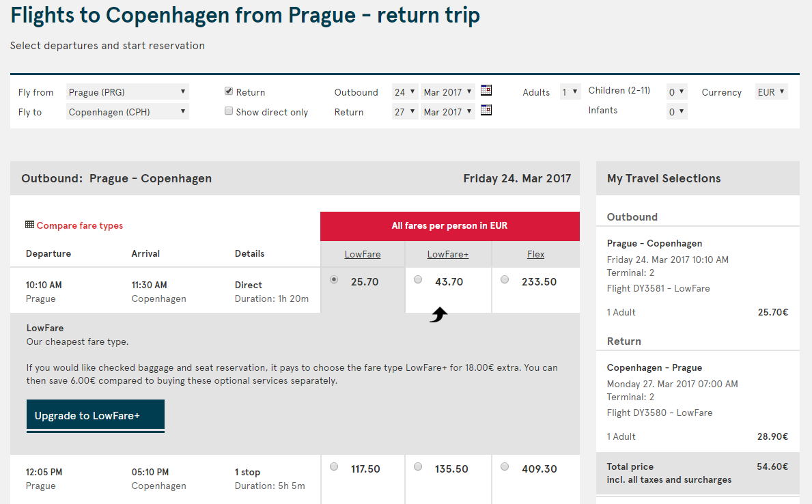The height and width of the screenshot is (504, 812).
Task: Open the Return date calendar icon
Action: click(486, 110)
